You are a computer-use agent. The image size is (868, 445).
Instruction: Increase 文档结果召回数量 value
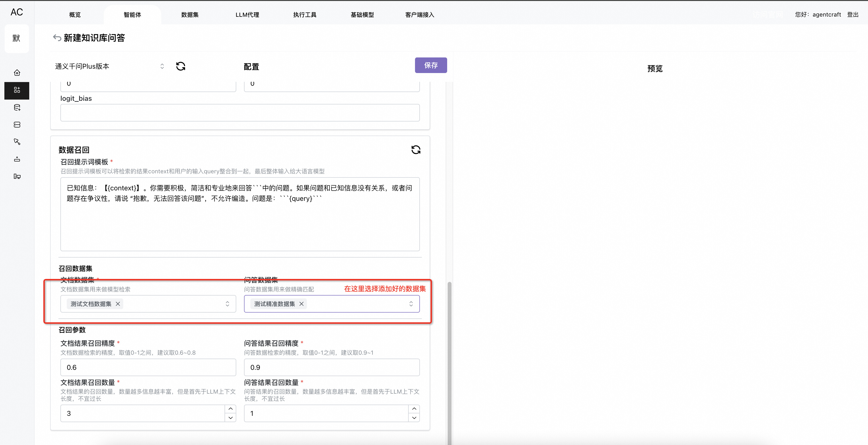pyautogui.click(x=230, y=409)
